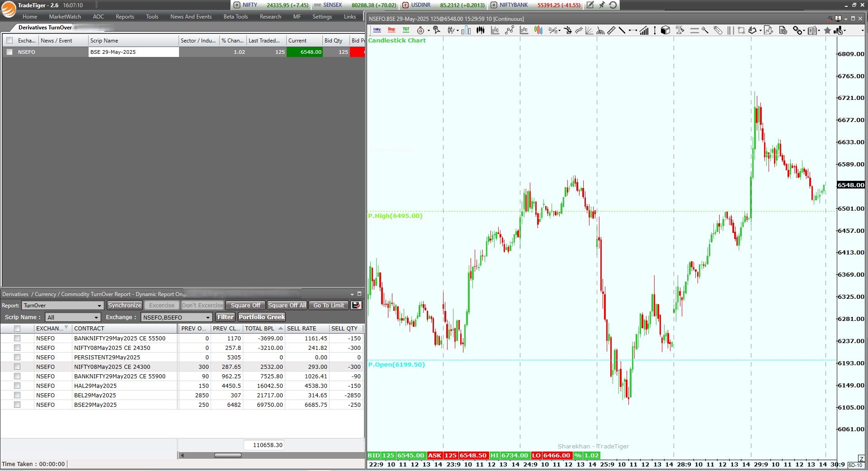The image size is (868, 471).
Task: Click the horizontal scrollbar thumb under report table
Action: point(227,455)
